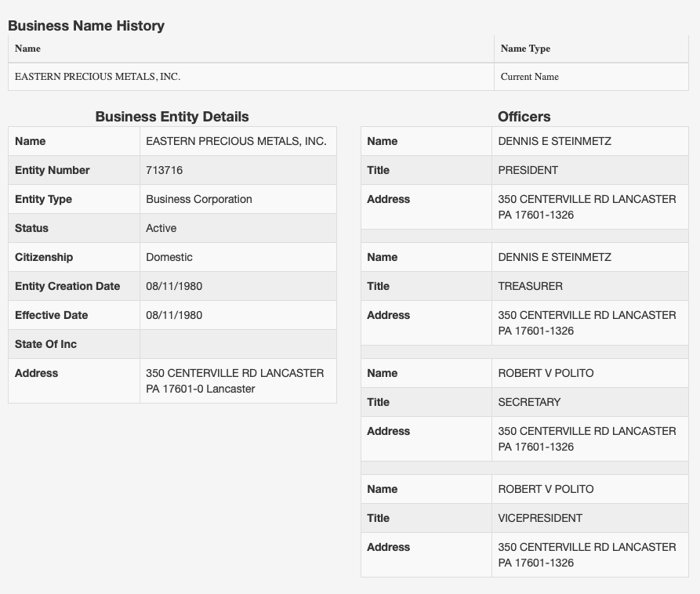Screen dimensions: 700x594
Task: Click the Entity Creation Date label
Action: (67, 286)
